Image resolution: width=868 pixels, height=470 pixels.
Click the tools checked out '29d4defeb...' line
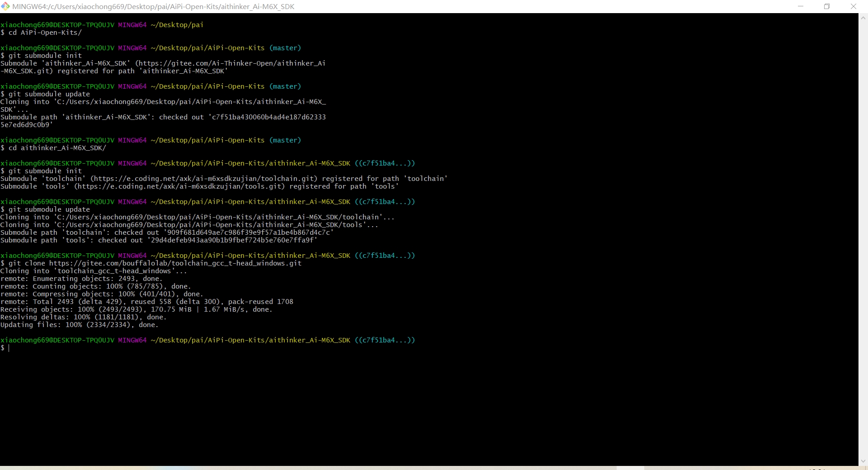pyautogui.click(x=159, y=240)
